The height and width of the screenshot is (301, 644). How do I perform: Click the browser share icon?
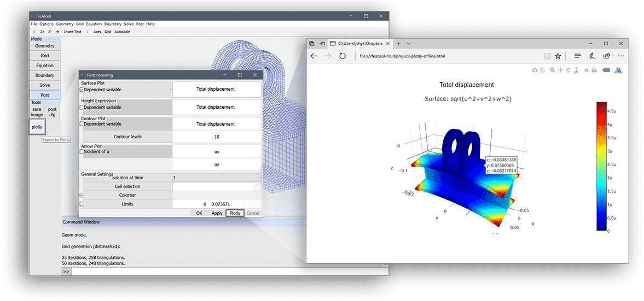tap(606, 56)
